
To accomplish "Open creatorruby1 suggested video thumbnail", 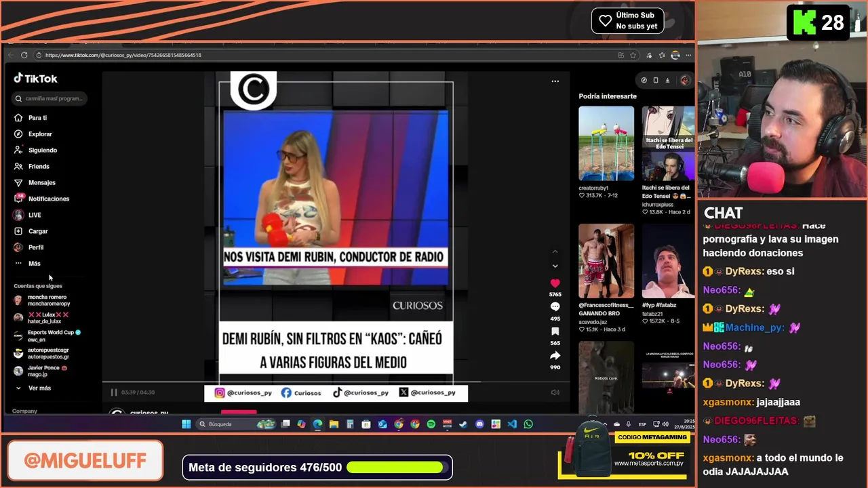I will pyautogui.click(x=606, y=144).
